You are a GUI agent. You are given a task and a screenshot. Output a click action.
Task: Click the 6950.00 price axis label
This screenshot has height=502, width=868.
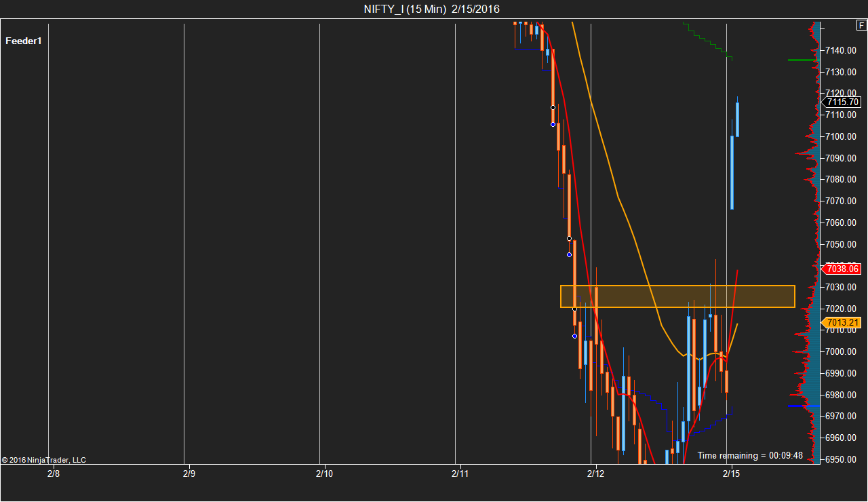(841, 459)
